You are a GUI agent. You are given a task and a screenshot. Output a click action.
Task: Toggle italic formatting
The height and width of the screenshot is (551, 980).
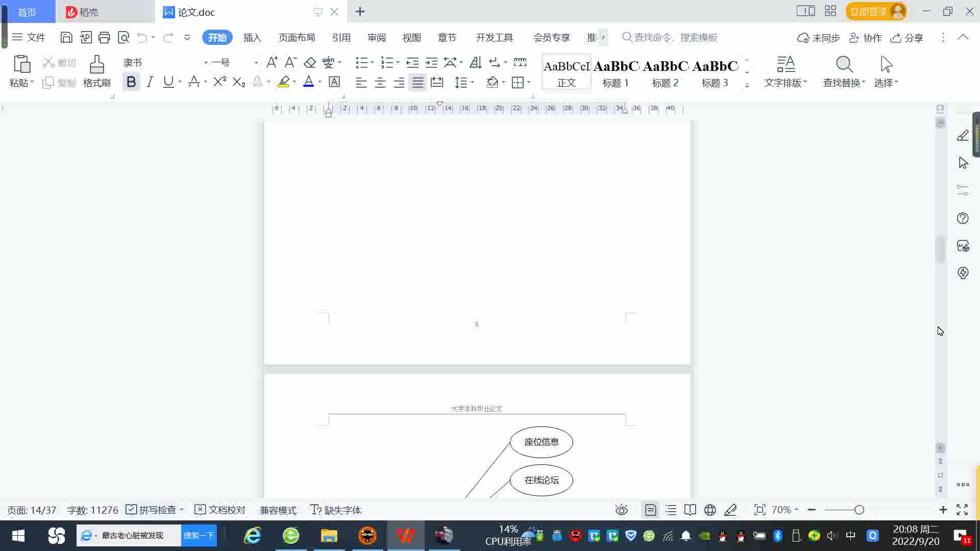pyautogui.click(x=150, y=82)
